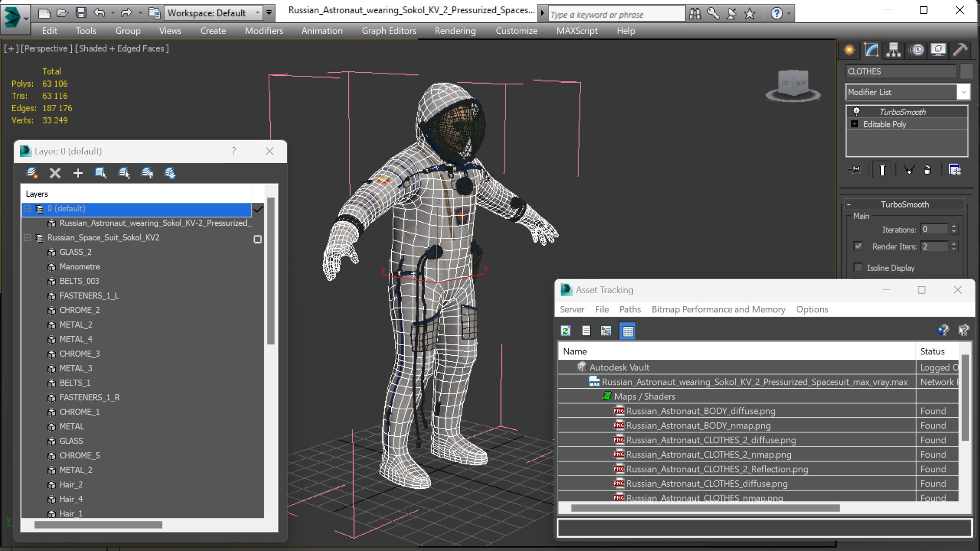The width and height of the screenshot is (980, 551).
Task: Toggle current layer checkmark for 0 (default)
Action: (x=258, y=209)
